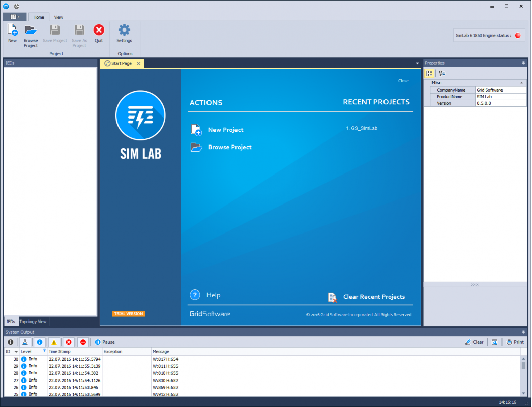Viewport: 532px width, 407px height.
Task: Click Clear Recent Projects
Action: [x=374, y=297]
